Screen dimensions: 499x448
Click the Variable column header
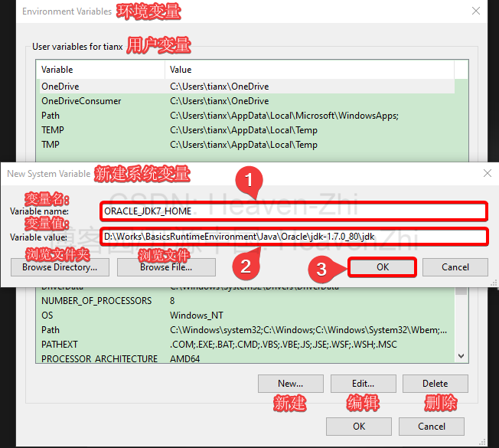click(x=100, y=70)
